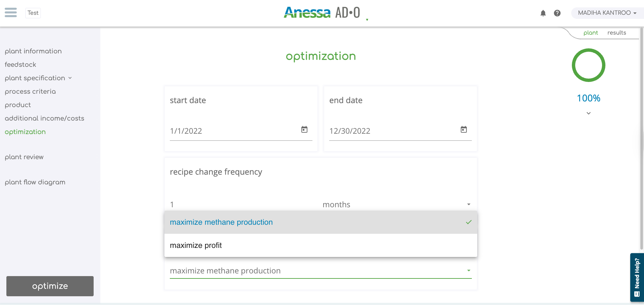Open the hamburger menu icon
The height and width of the screenshot is (307, 644).
(11, 13)
